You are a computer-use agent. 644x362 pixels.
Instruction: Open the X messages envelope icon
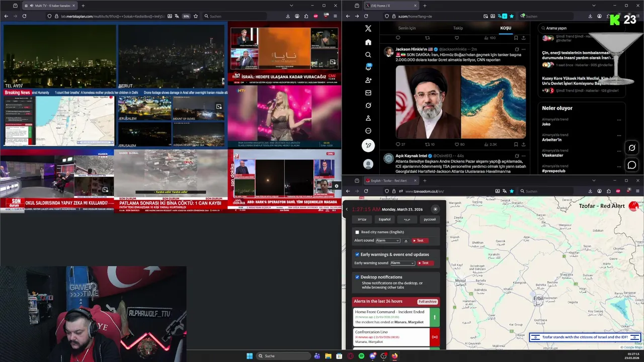coord(368,93)
